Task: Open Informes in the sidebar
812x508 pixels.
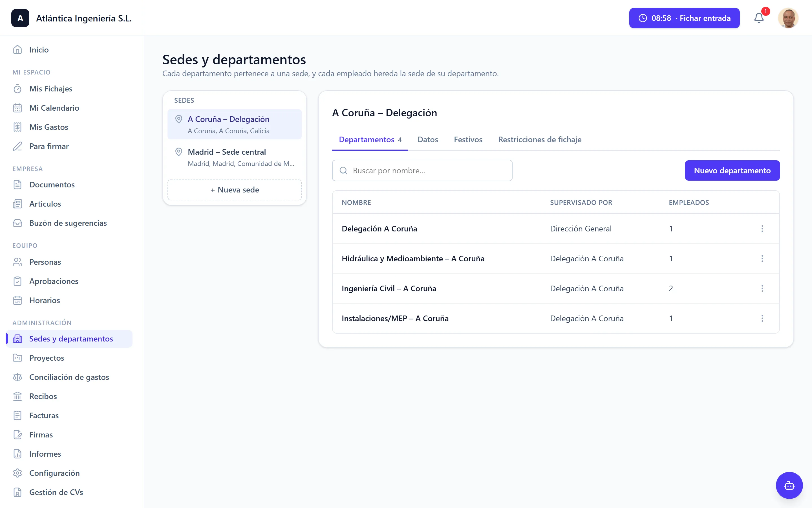Action: 69,454
